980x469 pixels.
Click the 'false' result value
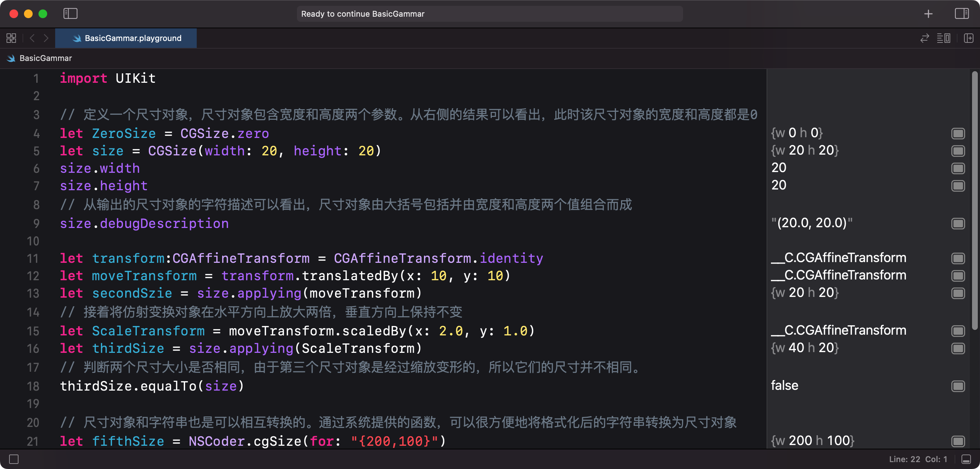pos(784,385)
